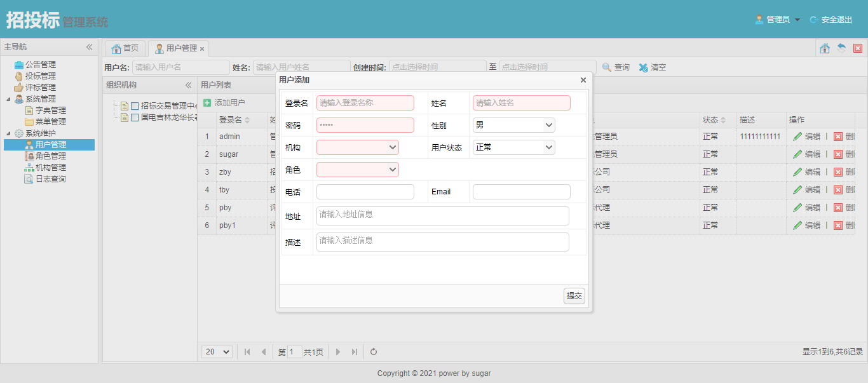
Task: Collapse the 系统管理 tree node
Action: 8,99
